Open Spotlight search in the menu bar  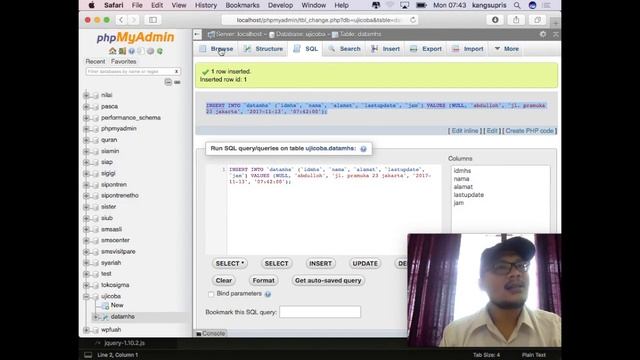(517, 5)
